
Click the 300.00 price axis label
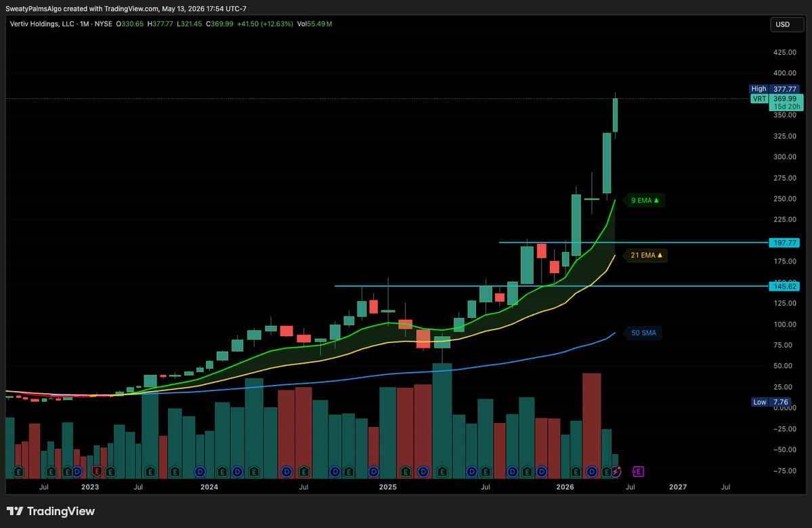[x=784, y=157]
